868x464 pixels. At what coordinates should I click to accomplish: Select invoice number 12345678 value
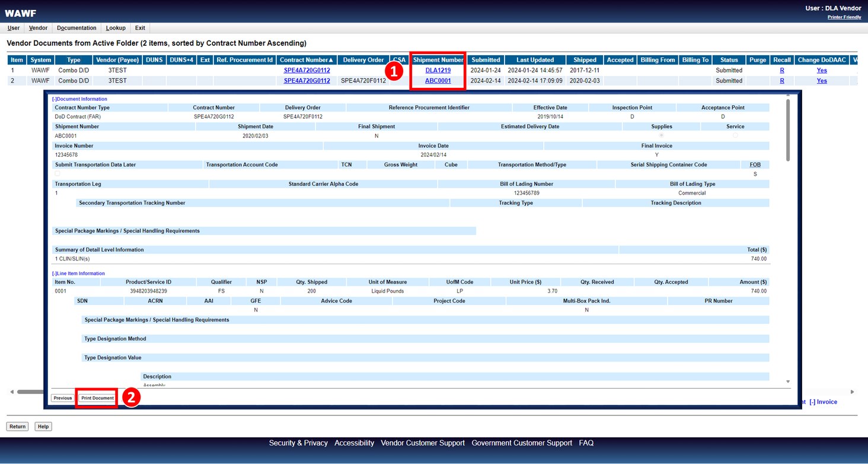pyautogui.click(x=65, y=155)
